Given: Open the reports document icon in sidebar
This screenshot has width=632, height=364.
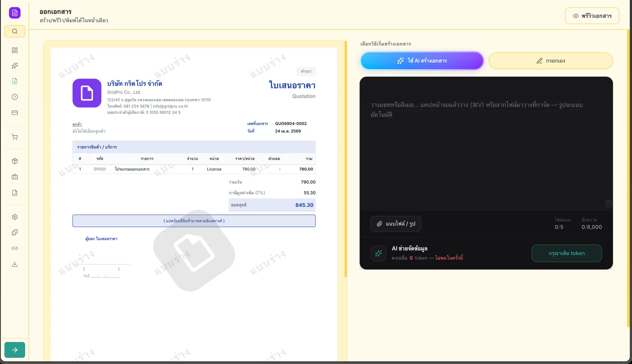Looking at the screenshot, I should pos(14,192).
